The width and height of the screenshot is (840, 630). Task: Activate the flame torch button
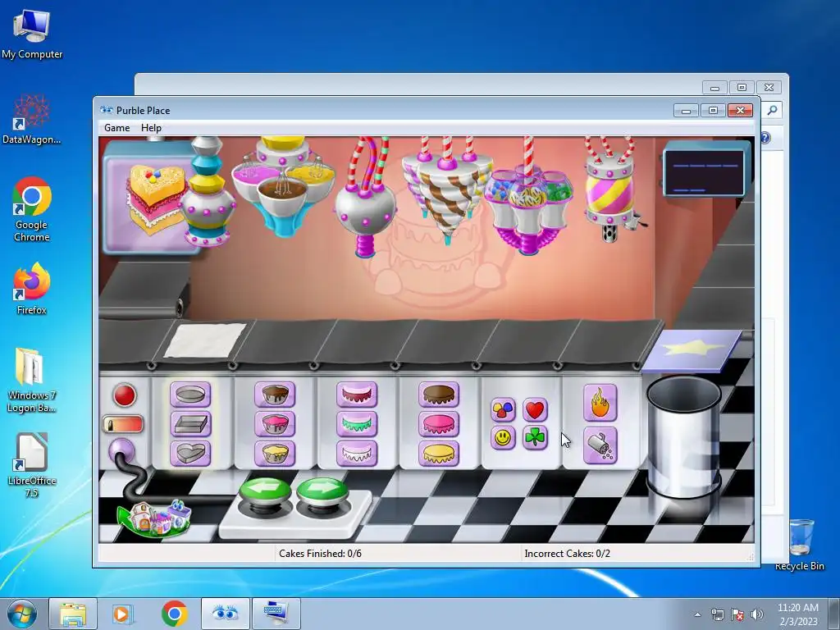600,403
